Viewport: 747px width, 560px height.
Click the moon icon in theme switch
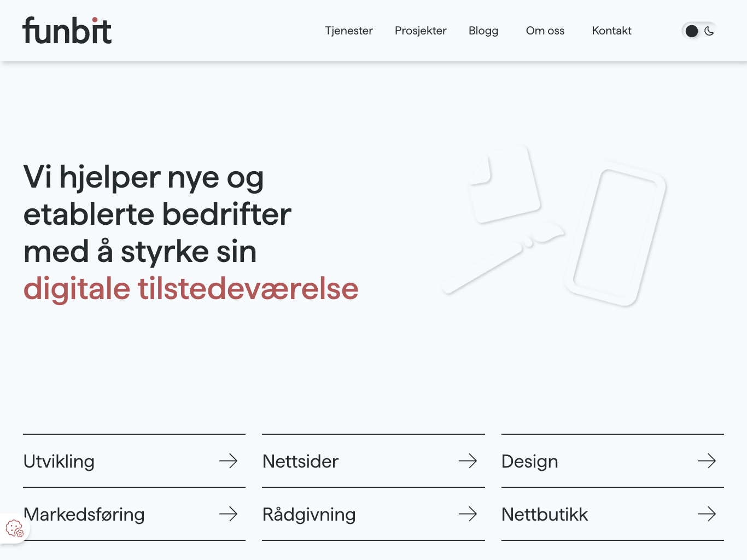tap(709, 31)
